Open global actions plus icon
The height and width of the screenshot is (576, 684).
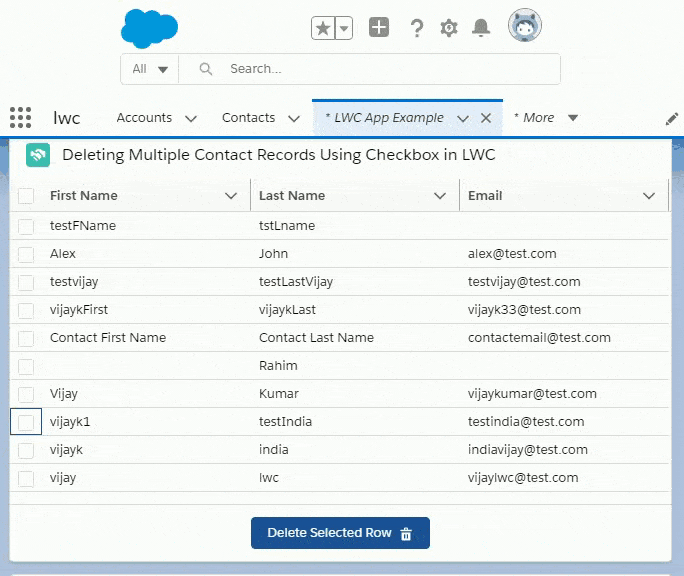pos(379,27)
